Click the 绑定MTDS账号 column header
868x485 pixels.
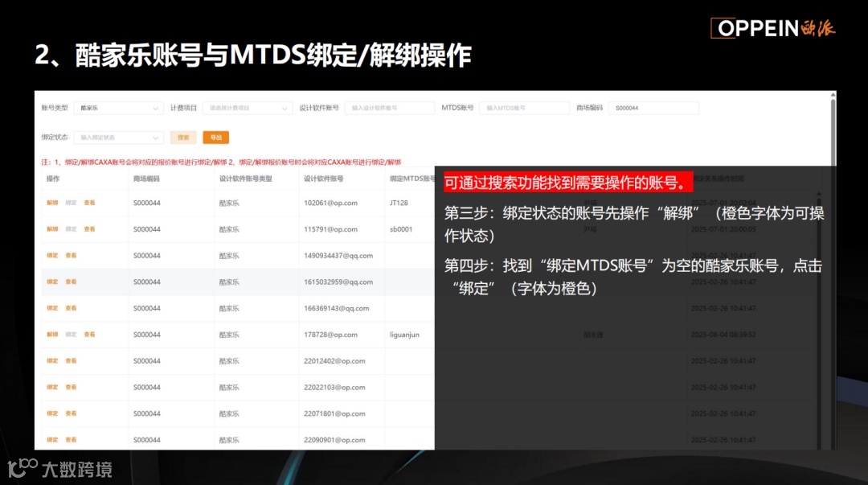click(412, 179)
